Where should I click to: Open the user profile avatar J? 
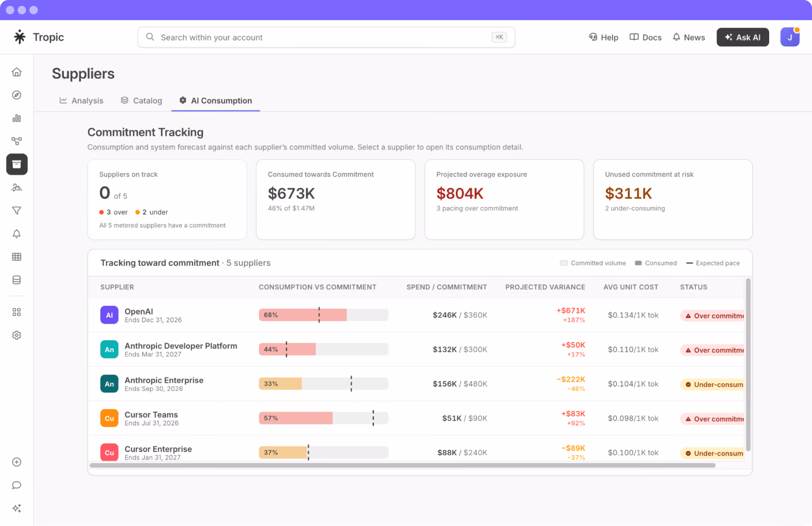point(790,37)
